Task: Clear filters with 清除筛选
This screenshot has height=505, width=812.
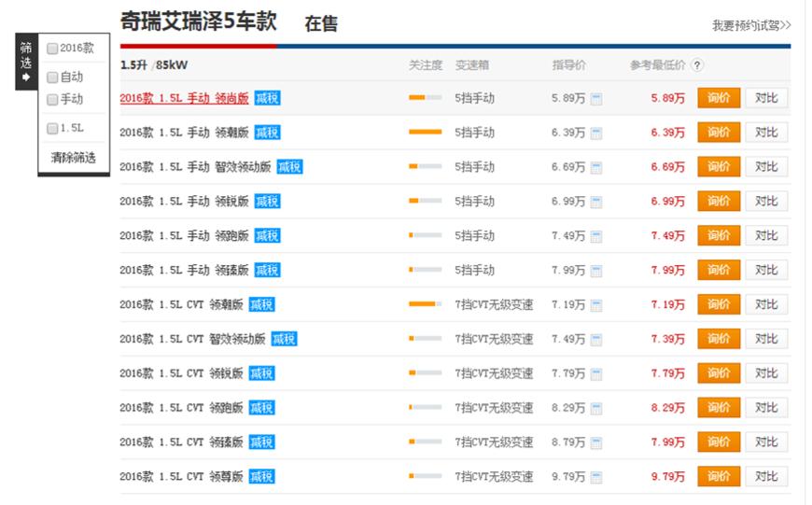Action: point(73,158)
